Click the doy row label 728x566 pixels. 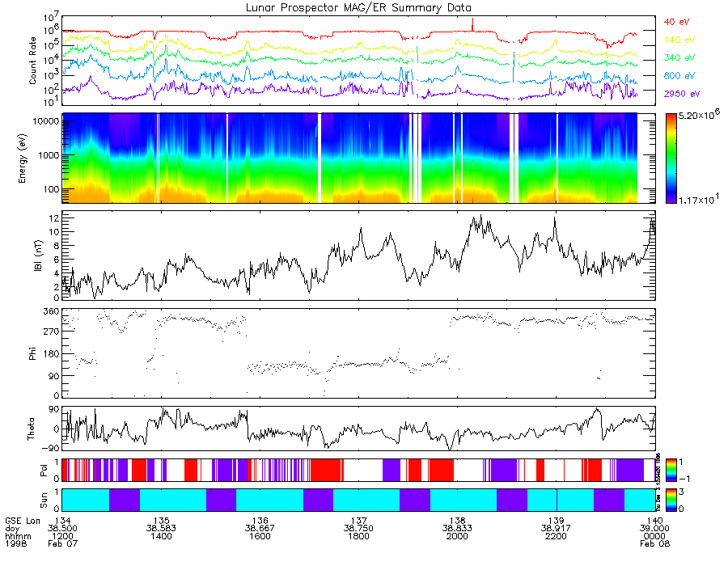[x=12, y=529]
